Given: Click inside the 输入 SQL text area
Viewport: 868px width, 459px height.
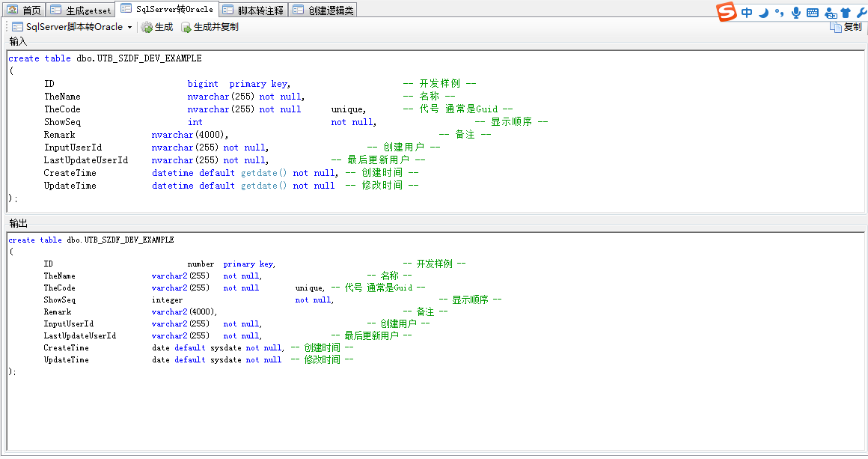Looking at the screenshot, I should (x=435, y=131).
